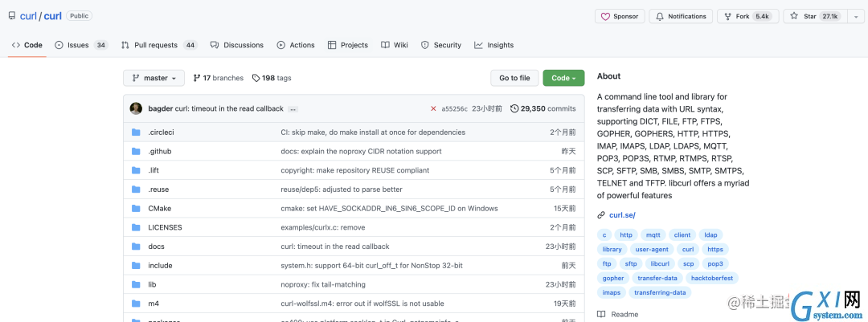The width and height of the screenshot is (868, 322).
Task: Open the docs folder
Action: 156,247
